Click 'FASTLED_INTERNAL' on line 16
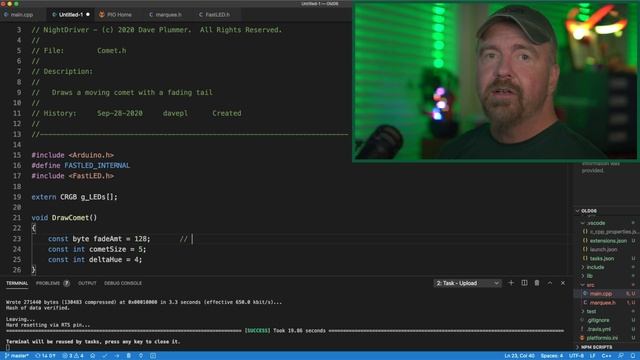Image resolution: width=640 pixels, height=360 pixels. point(97,165)
